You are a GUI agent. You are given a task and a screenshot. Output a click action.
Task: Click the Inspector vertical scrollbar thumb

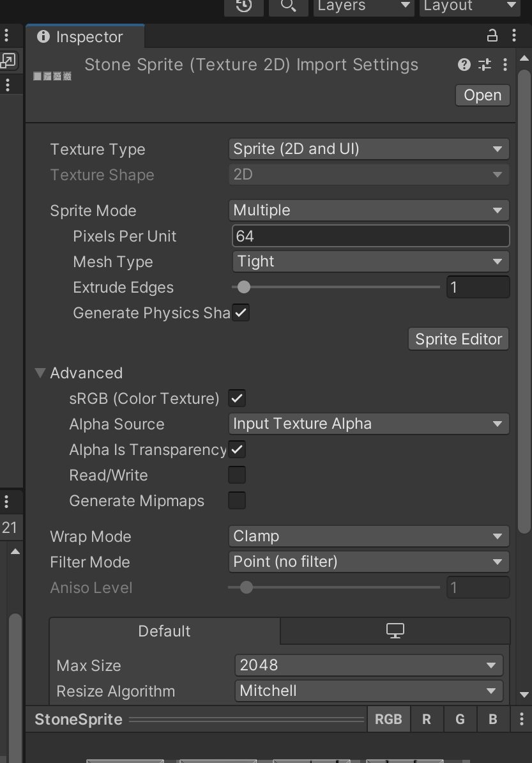(x=524, y=302)
